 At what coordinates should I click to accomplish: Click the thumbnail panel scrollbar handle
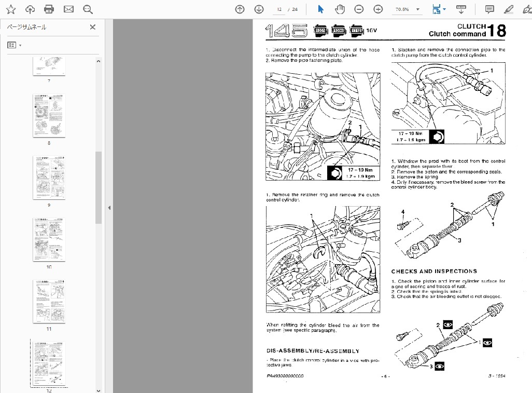pyautogui.click(x=99, y=187)
